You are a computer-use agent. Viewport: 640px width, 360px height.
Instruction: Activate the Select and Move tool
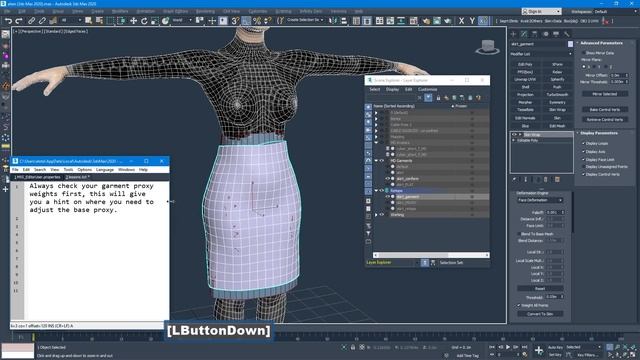[133, 21]
